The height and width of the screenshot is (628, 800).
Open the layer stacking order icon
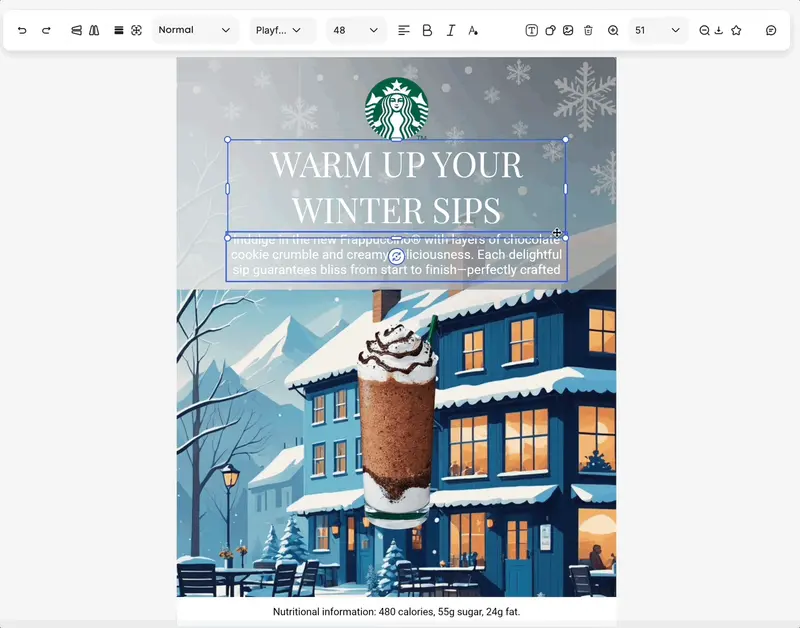[118, 31]
